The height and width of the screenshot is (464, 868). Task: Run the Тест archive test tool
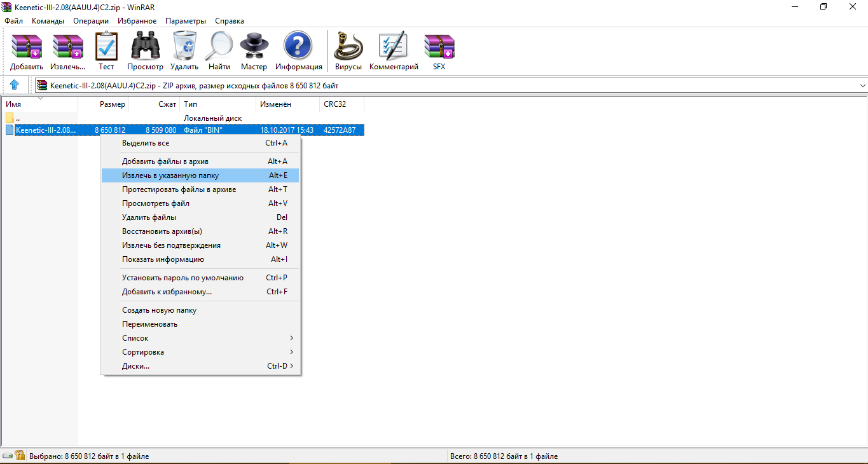[x=106, y=51]
